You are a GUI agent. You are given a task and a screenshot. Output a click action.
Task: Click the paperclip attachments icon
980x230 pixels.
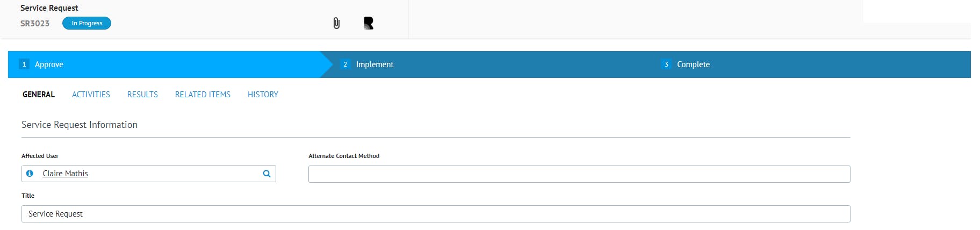[x=336, y=23]
